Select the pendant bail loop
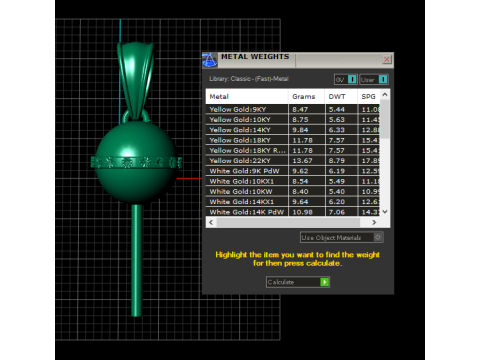Viewport: 480px width, 360px height. [136, 80]
